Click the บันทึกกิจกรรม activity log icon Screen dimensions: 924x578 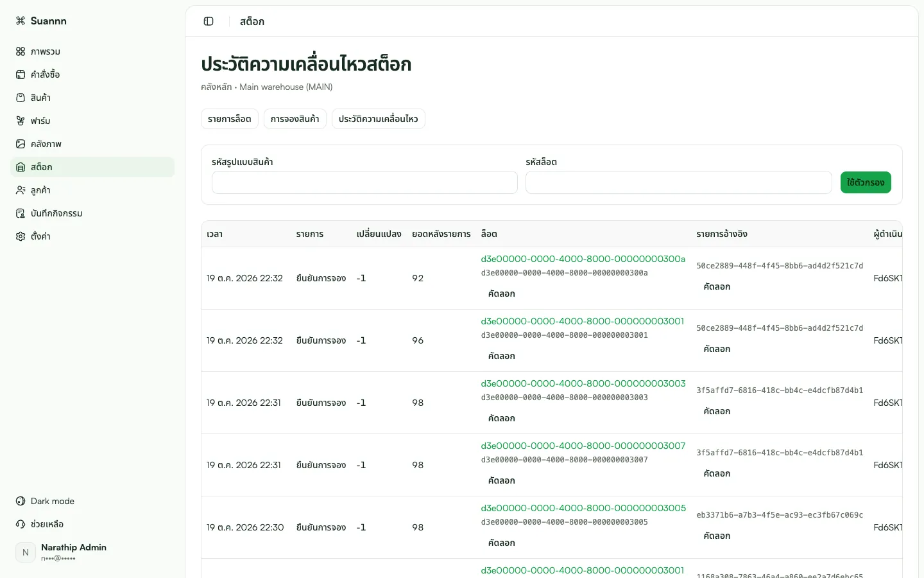(x=21, y=213)
